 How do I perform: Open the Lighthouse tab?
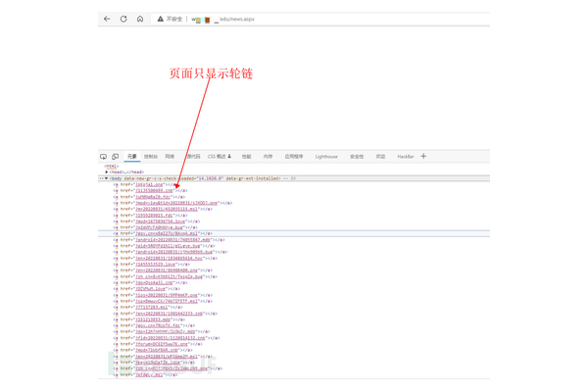click(x=326, y=157)
